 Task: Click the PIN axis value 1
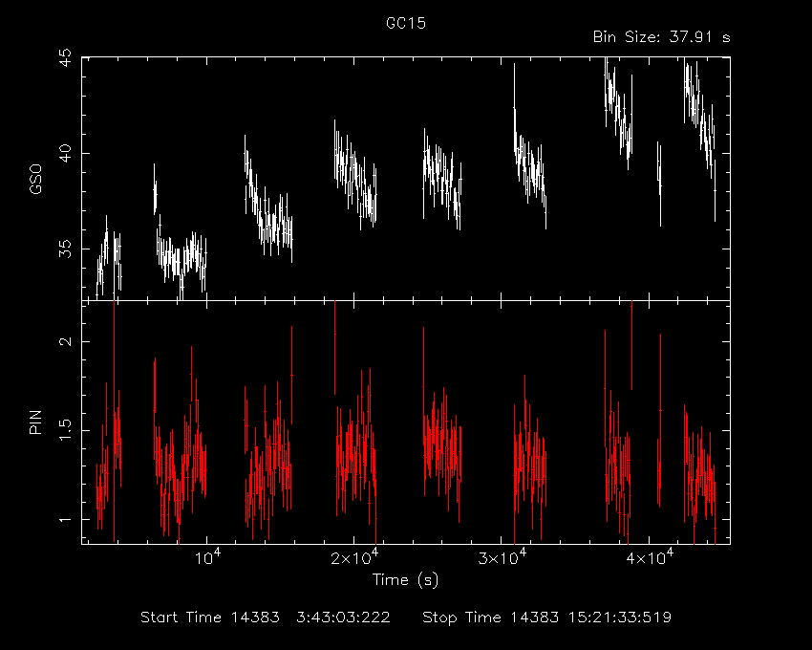[x=67, y=519]
